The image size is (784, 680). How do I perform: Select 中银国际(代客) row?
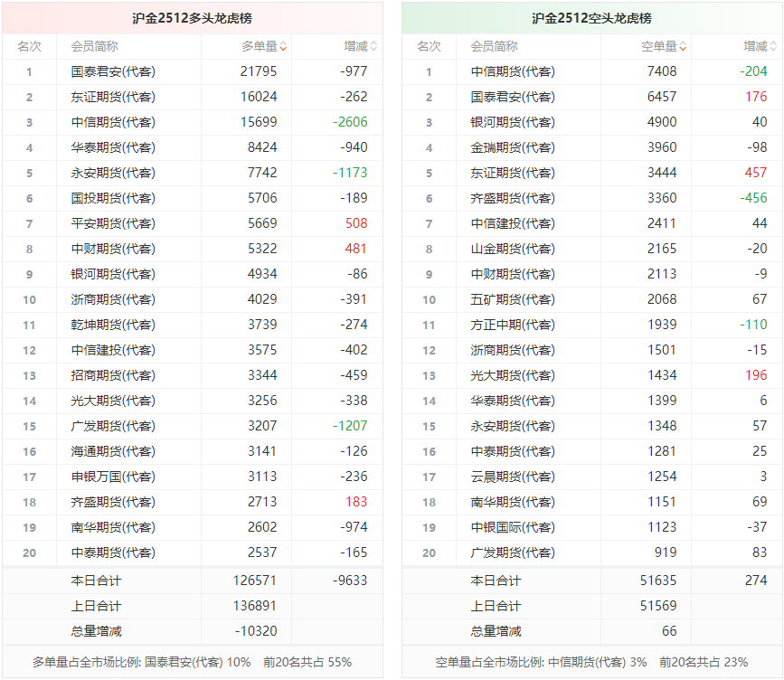[x=592, y=527]
